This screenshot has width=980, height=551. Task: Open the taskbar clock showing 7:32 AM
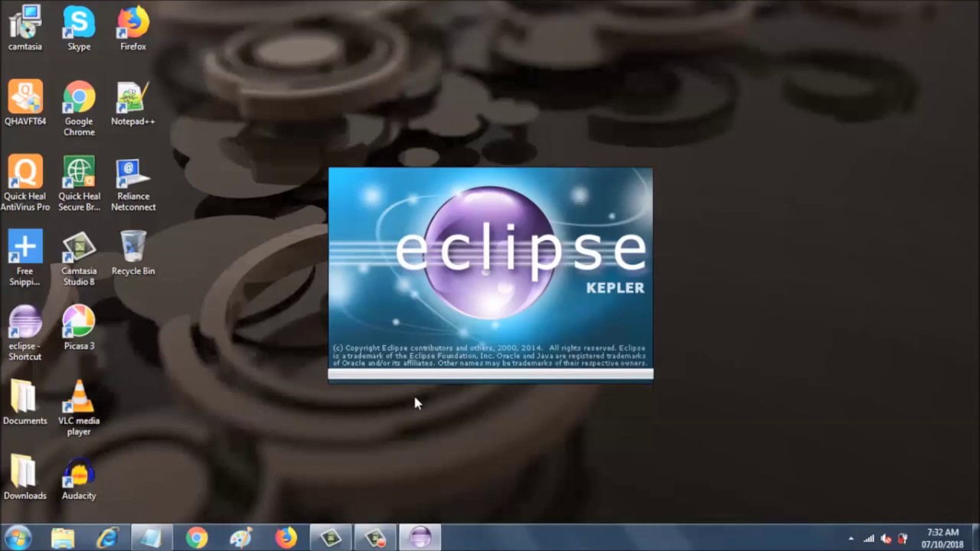pos(942,538)
